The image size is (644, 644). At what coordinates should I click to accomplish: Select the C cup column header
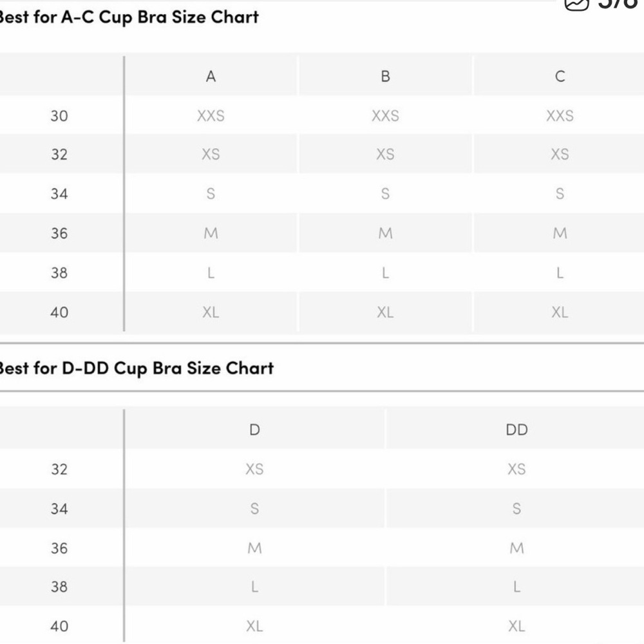(x=560, y=77)
